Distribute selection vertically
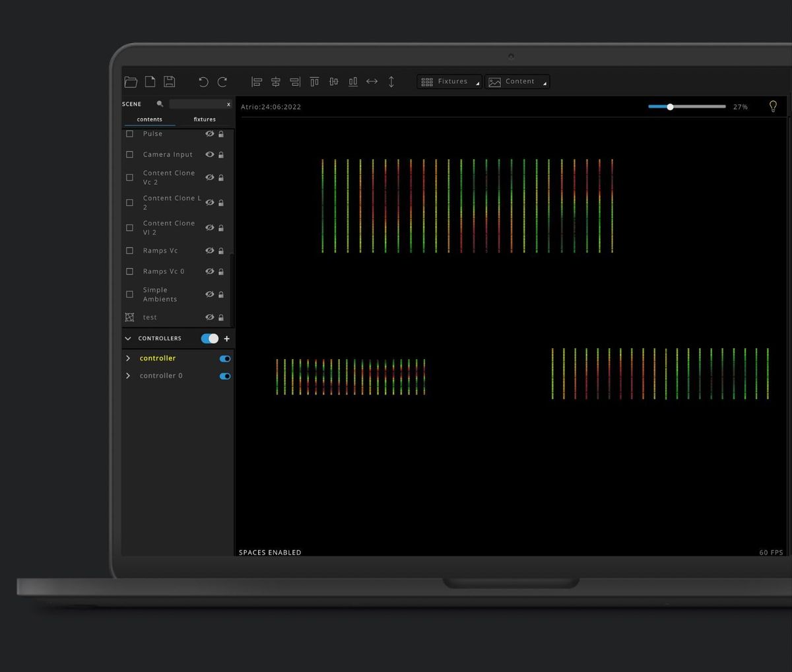The image size is (792, 672). 391,82
